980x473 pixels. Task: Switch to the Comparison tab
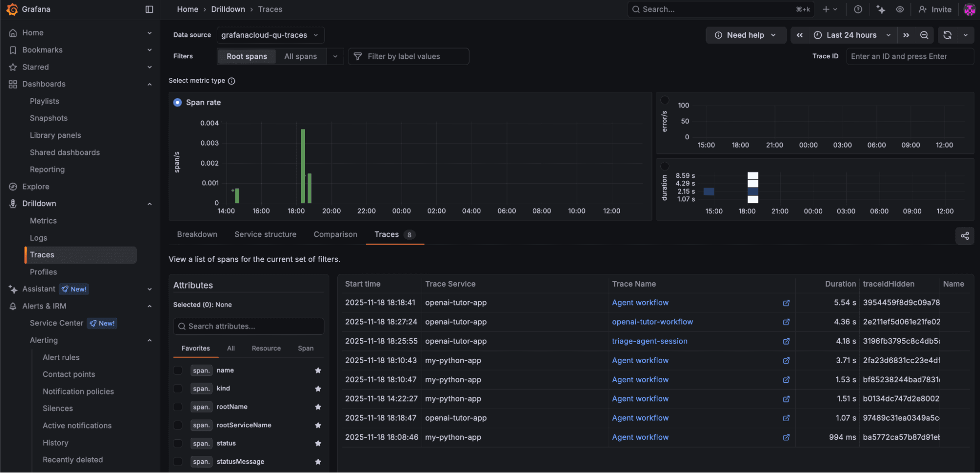click(335, 234)
